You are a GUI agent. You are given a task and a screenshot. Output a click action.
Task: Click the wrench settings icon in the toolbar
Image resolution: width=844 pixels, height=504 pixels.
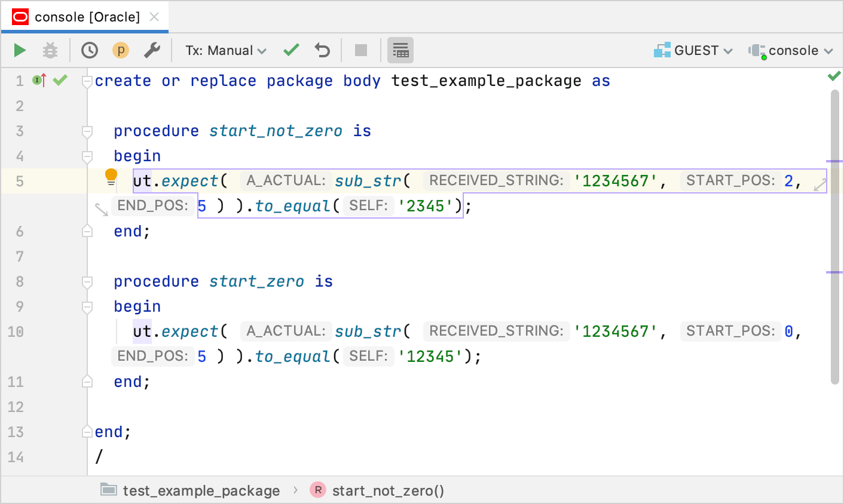click(x=152, y=50)
